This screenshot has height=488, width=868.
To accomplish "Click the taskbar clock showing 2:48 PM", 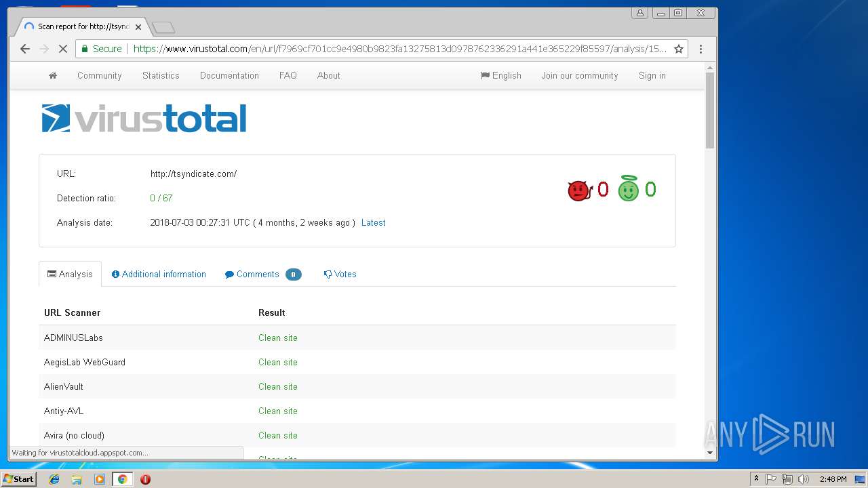I will click(833, 479).
